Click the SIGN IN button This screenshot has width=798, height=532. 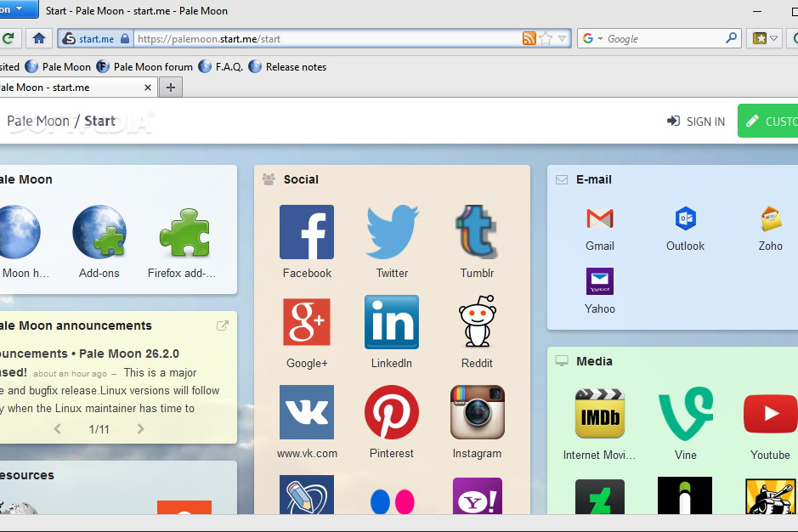point(696,122)
